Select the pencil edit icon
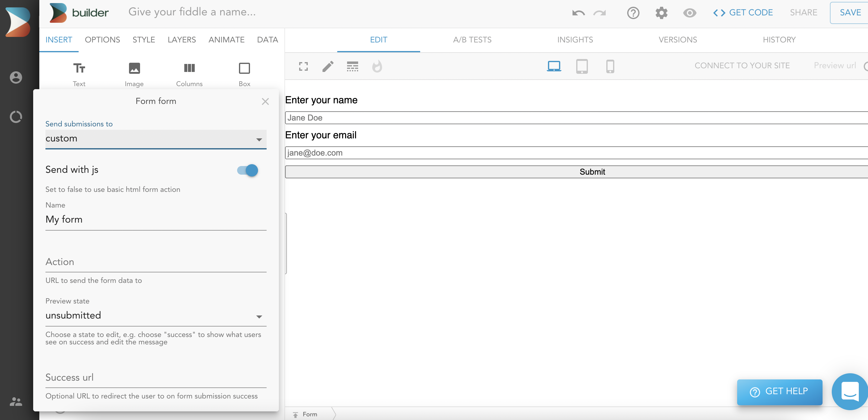The height and width of the screenshot is (420, 868). [x=328, y=66]
